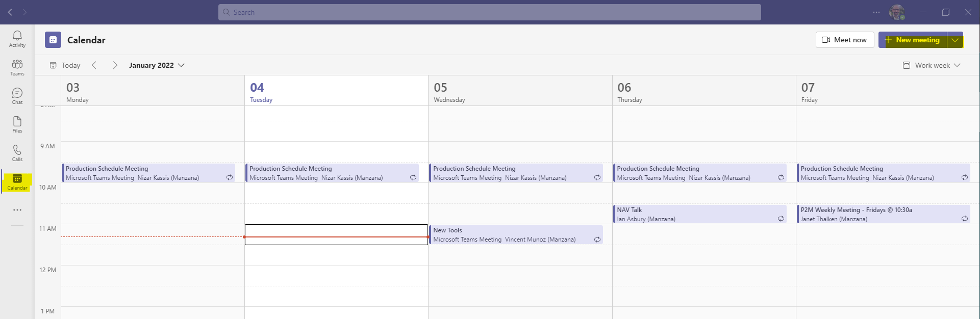Select the Calendar sidebar icon
The image size is (980, 319).
(17, 182)
